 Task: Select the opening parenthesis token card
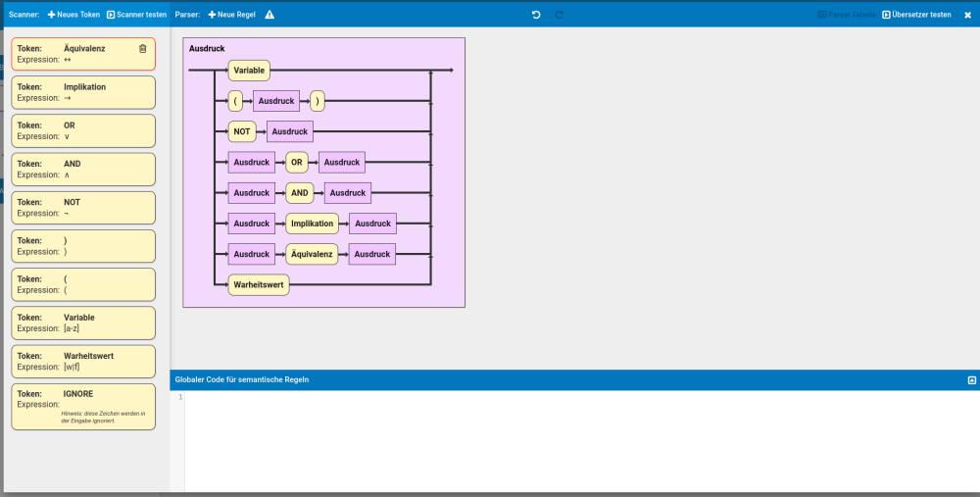83,284
